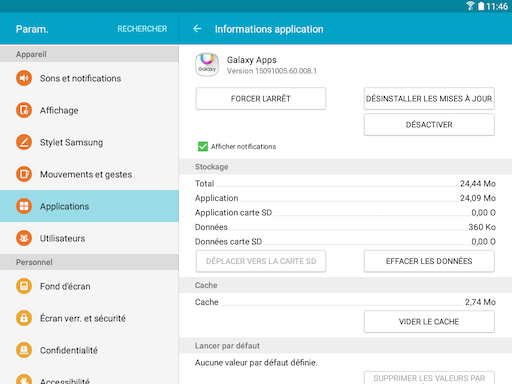
Task: Open Mouvements et gestes settings
Action: [89, 174]
